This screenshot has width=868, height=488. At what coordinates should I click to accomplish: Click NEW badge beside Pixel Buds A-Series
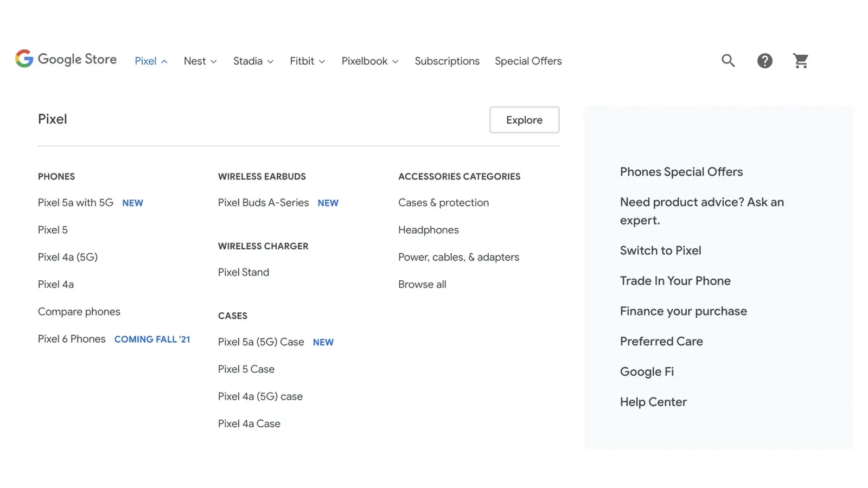click(x=328, y=203)
